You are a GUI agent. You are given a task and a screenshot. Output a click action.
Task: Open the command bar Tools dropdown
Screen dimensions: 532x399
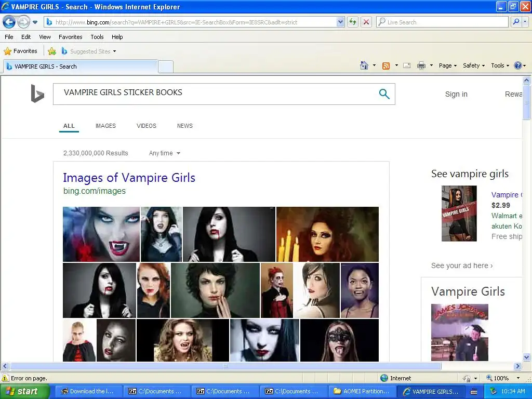(500, 65)
